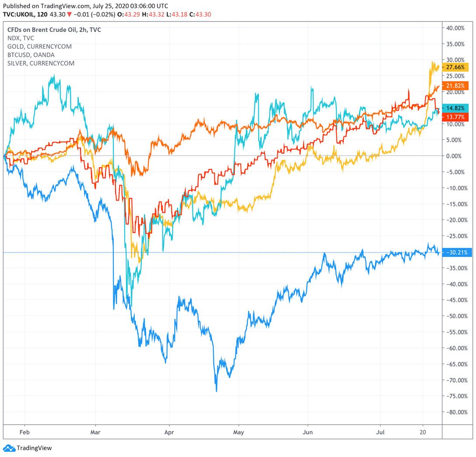Select the NDX, TVC legend entry
This screenshot has height=457, width=476.
20,38
